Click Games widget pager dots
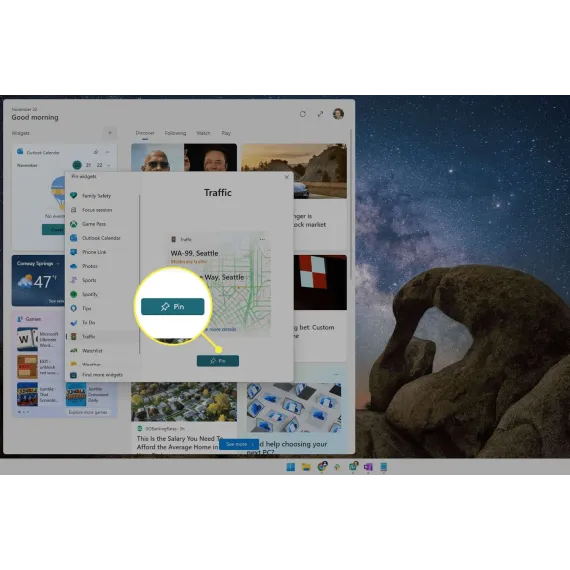The width and height of the screenshot is (570, 570). [x=23, y=412]
